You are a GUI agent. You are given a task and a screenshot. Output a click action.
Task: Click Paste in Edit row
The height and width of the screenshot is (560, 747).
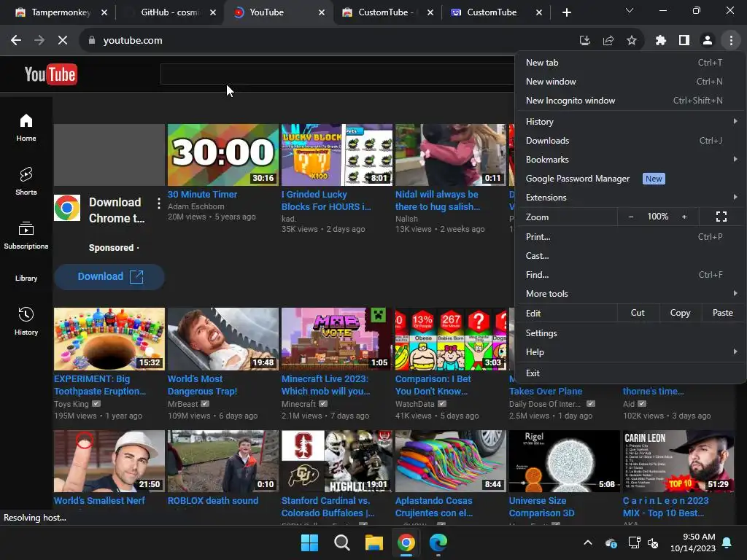(723, 313)
